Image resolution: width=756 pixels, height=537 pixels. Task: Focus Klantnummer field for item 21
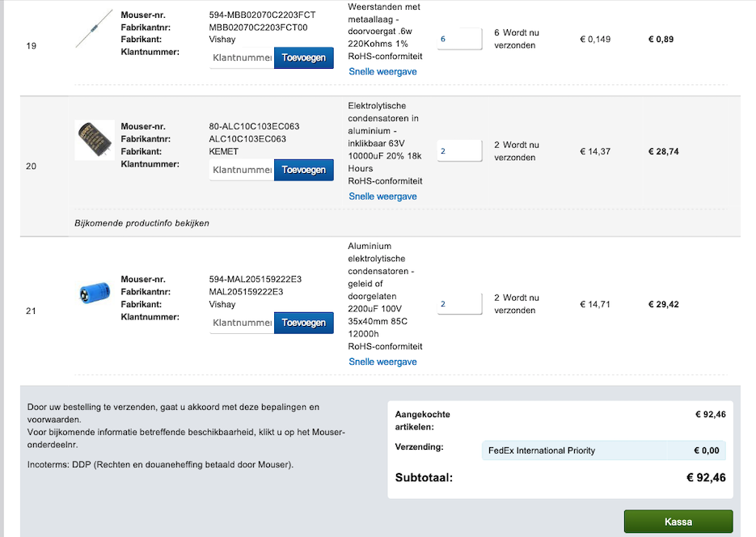click(x=242, y=323)
